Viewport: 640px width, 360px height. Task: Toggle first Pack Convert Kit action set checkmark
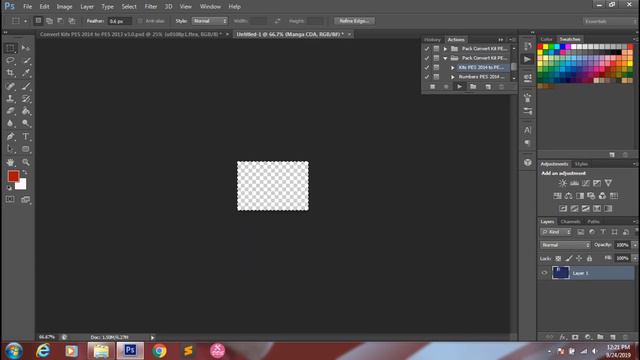[x=427, y=49]
